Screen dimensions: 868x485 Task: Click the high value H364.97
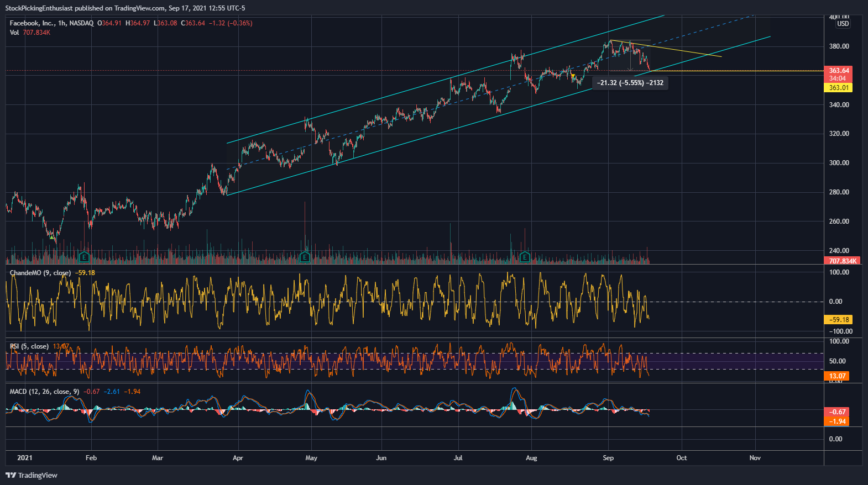[x=138, y=23]
